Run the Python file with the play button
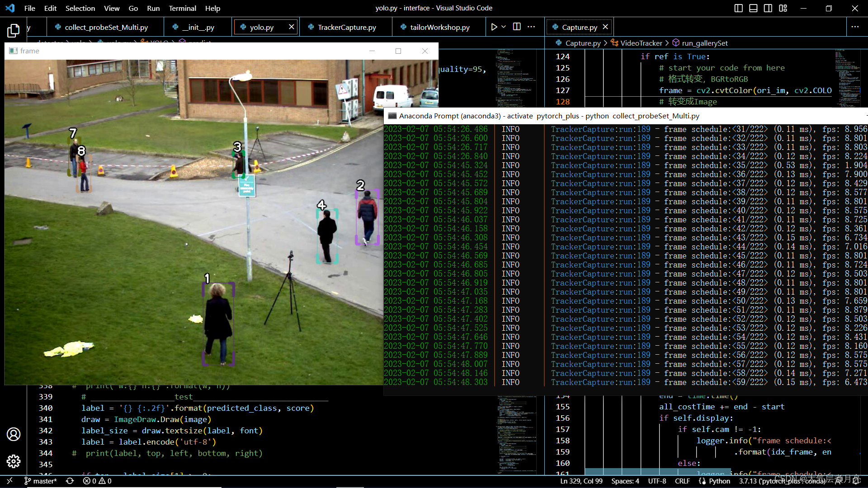Screen dimensions: 868x488 pos(494,27)
